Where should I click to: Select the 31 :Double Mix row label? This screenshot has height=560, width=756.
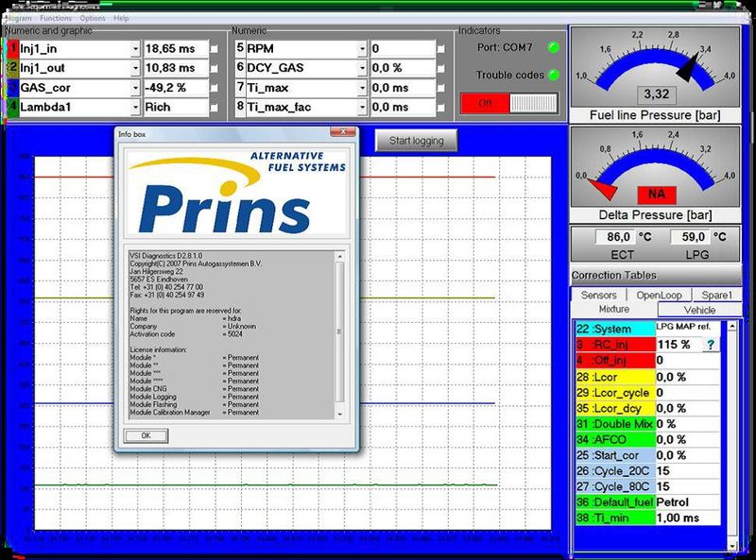click(x=615, y=424)
